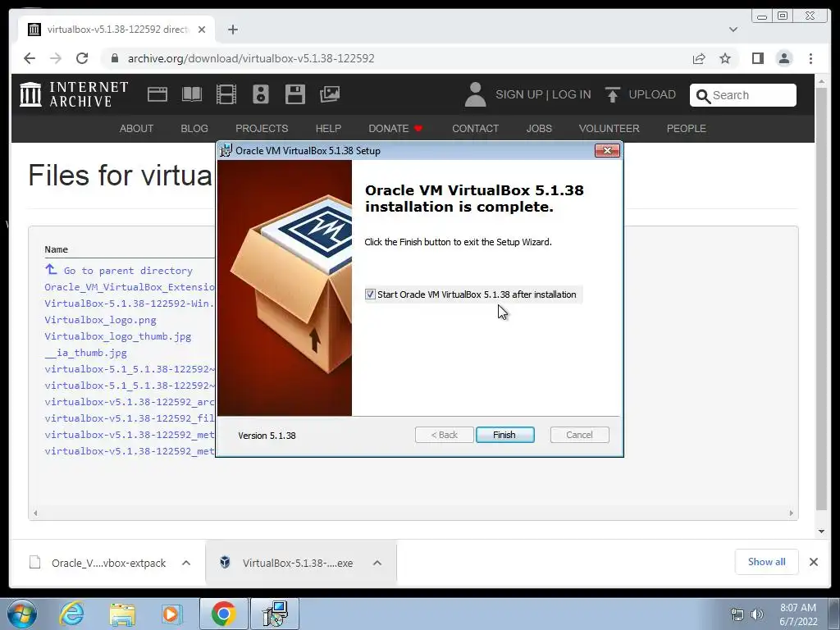Click the address bar URL archive.org/download
Screen dimensions: 840x630
click(251, 58)
